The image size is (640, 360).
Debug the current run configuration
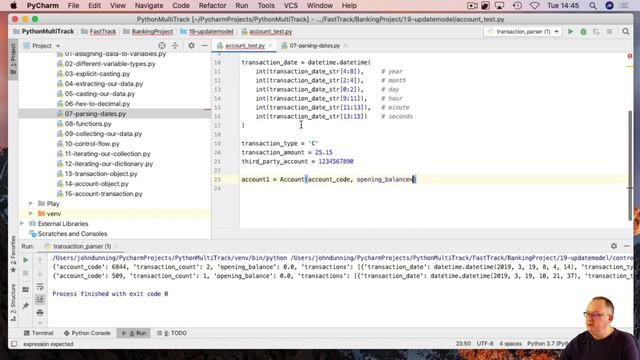tap(583, 31)
